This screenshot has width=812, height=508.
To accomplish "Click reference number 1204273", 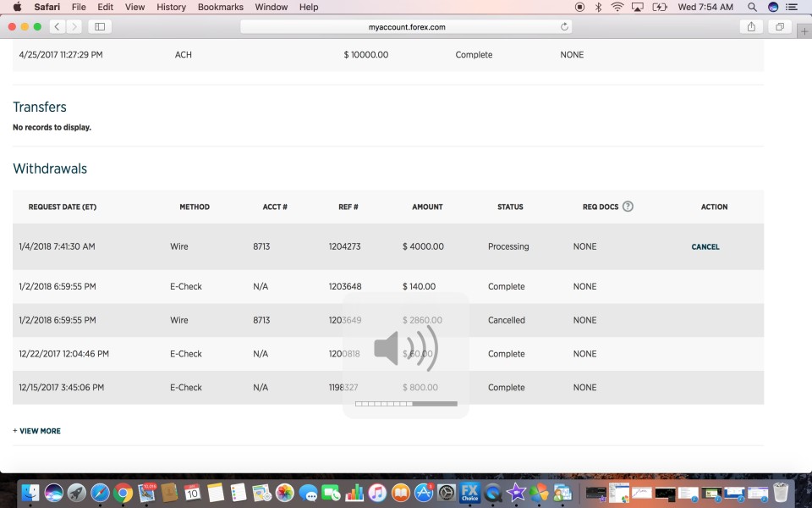I will coord(344,246).
